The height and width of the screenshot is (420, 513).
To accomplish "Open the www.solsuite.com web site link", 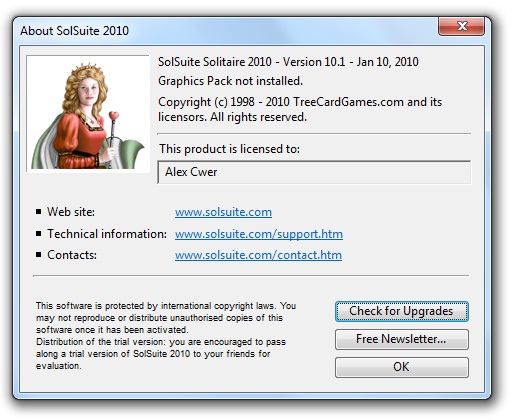I will 223,212.
